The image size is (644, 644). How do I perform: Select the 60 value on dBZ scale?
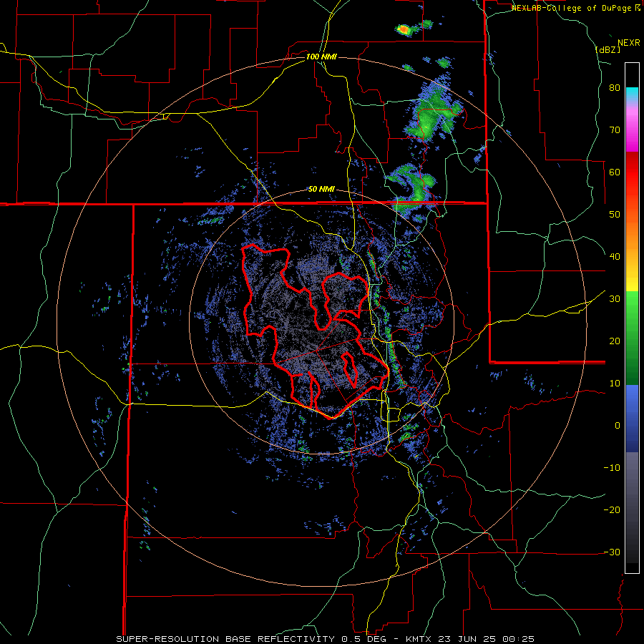pos(615,172)
